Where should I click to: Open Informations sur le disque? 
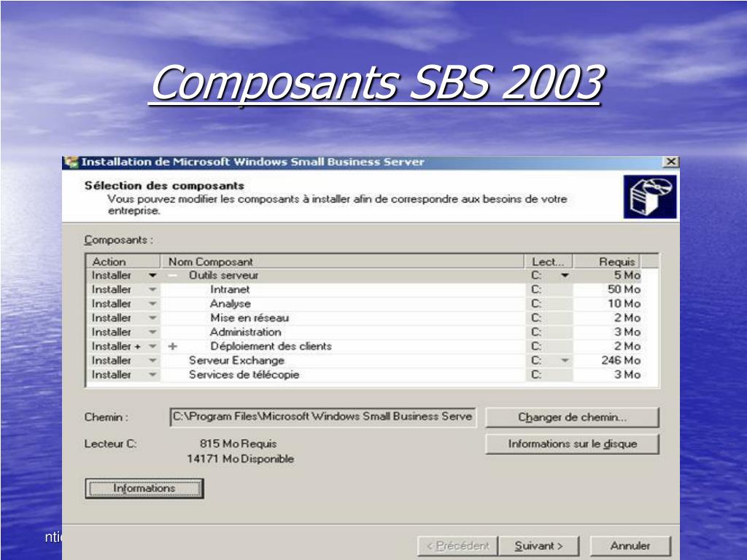point(572,444)
